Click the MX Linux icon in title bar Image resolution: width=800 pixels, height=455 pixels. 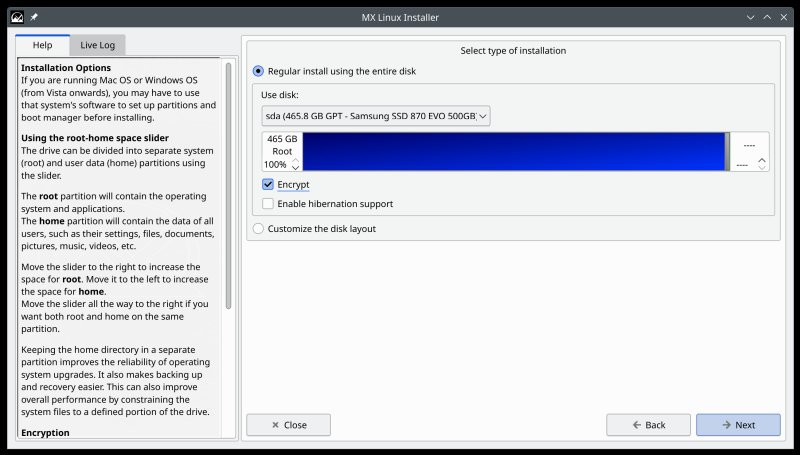17,17
